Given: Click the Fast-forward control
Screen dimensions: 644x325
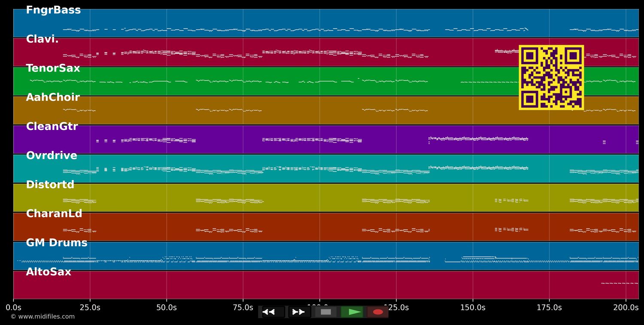Looking at the screenshot, I should point(298,312).
